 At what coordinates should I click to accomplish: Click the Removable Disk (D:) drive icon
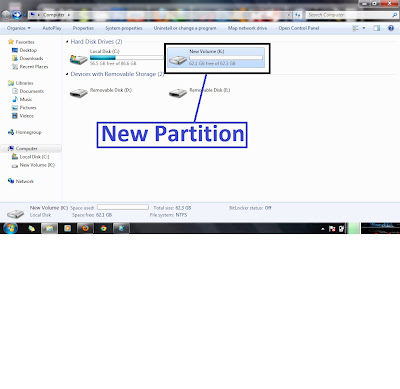(79, 93)
